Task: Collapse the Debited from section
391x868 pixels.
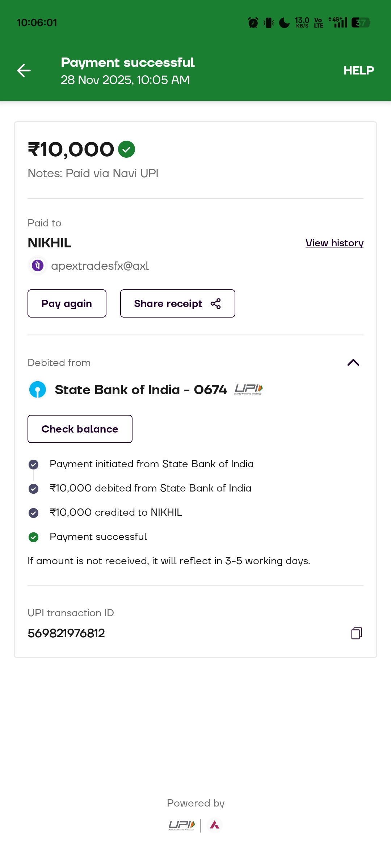Action: tap(353, 362)
